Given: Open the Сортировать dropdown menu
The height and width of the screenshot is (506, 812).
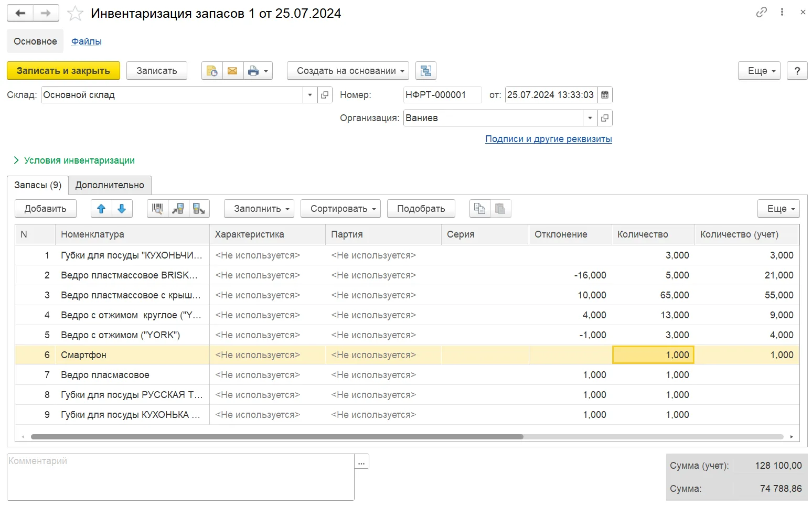Looking at the screenshot, I should pos(340,209).
